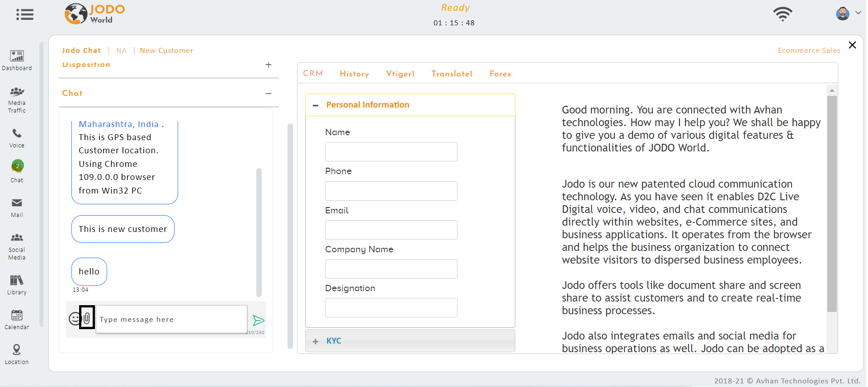Click the 13:04 message timestamp
The width and height of the screenshot is (868, 387).
80,290
